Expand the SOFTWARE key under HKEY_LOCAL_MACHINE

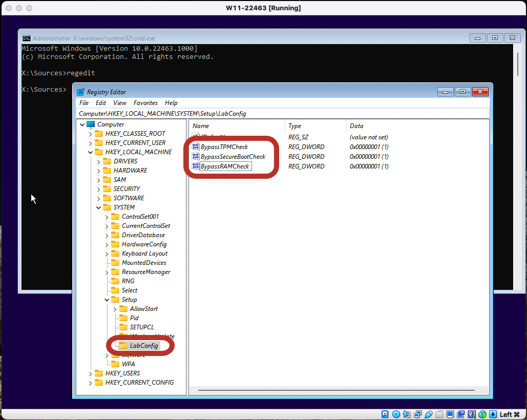pos(98,199)
